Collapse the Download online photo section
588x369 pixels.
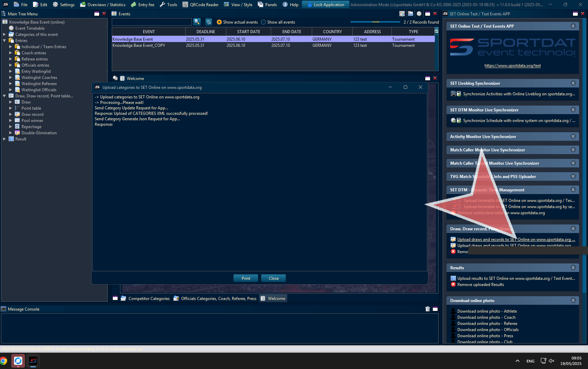[573, 300]
